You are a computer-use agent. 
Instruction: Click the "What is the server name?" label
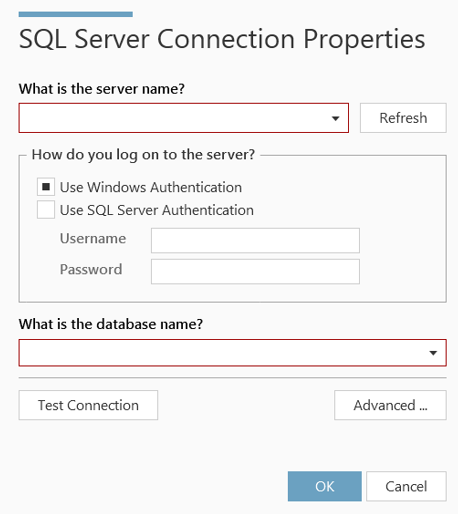click(102, 89)
